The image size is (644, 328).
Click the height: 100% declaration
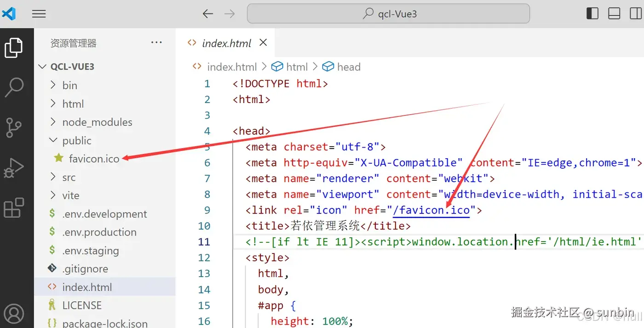312,321
